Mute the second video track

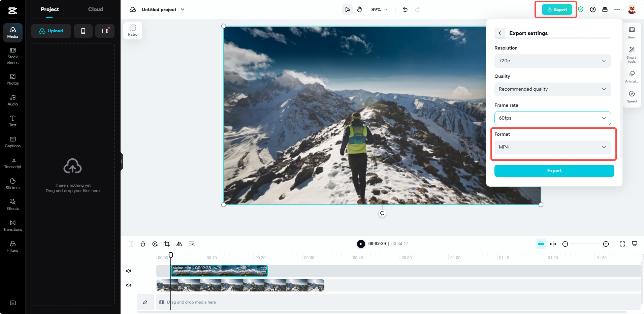[x=129, y=285]
